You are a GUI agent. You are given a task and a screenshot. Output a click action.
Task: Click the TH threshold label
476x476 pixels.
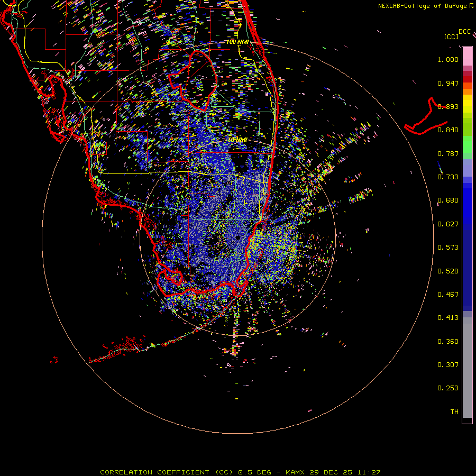(454, 412)
